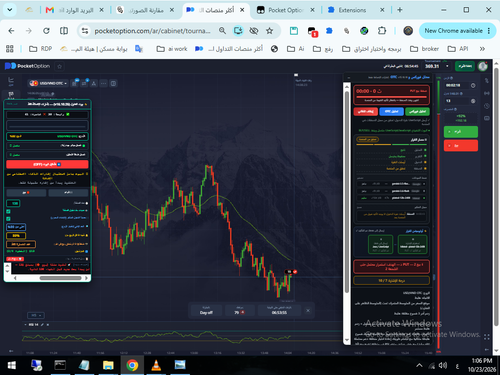This screenshot has width=500, height=375.
Task: Open the third icon in right sidebar
Action: (487, 106)
